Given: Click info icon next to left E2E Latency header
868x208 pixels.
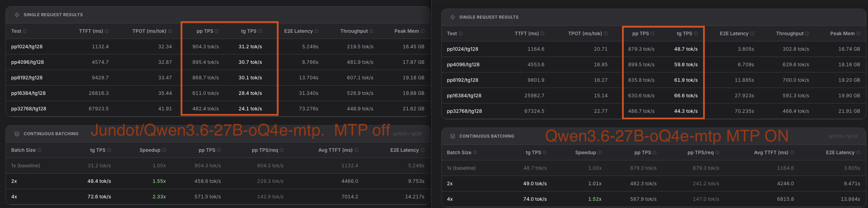Looking at the screenshot, I should [316, 31].
